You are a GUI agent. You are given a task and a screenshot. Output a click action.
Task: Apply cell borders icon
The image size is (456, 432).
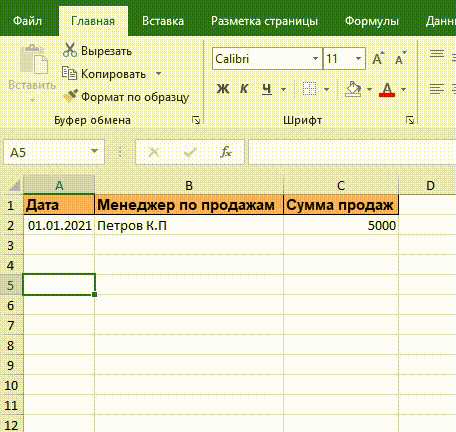[x=309, y=89]
